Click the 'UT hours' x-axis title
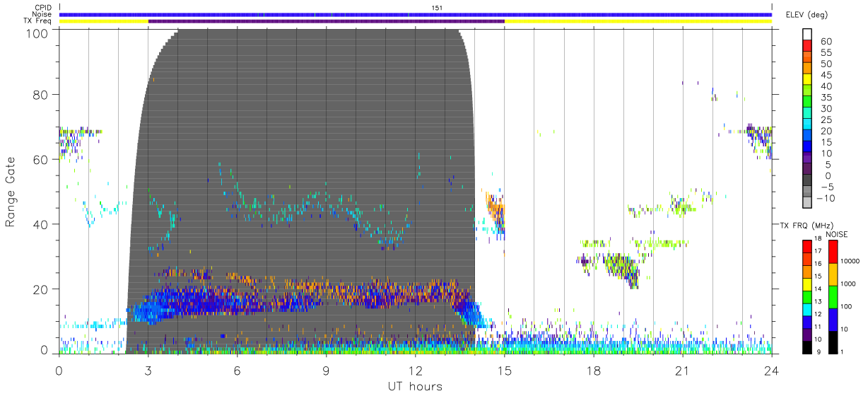This screenshot has height=401, width=868. coord(414,387)
